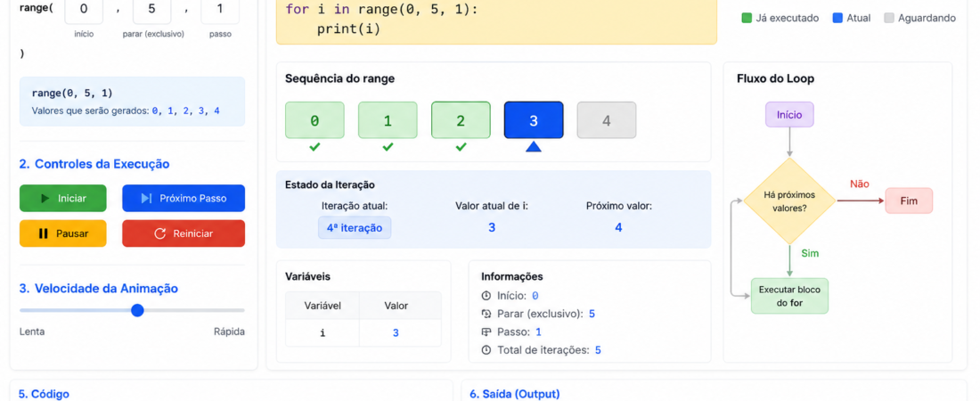The height and width of the screenshot is (401, 980).
Task: Click the code line print(i)
Action: coord(348,29)
